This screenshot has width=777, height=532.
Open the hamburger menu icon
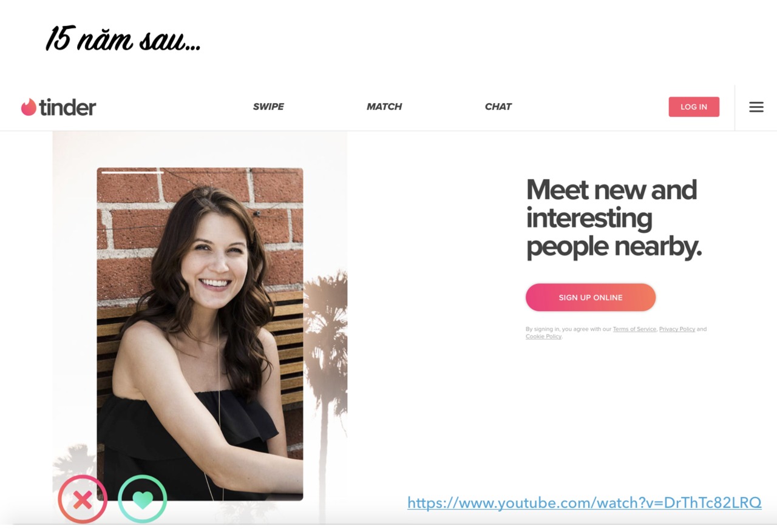pos(756,107)
